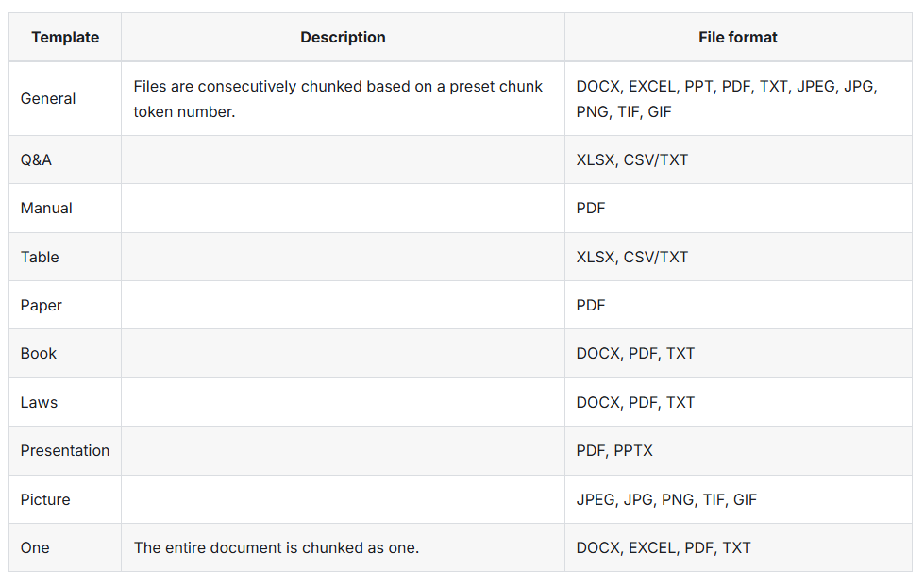Image resolution: width=924 pixels, height=587 pixels.
Task: Click "The entire document is chunked as one" text
Action: coord(277,548)
